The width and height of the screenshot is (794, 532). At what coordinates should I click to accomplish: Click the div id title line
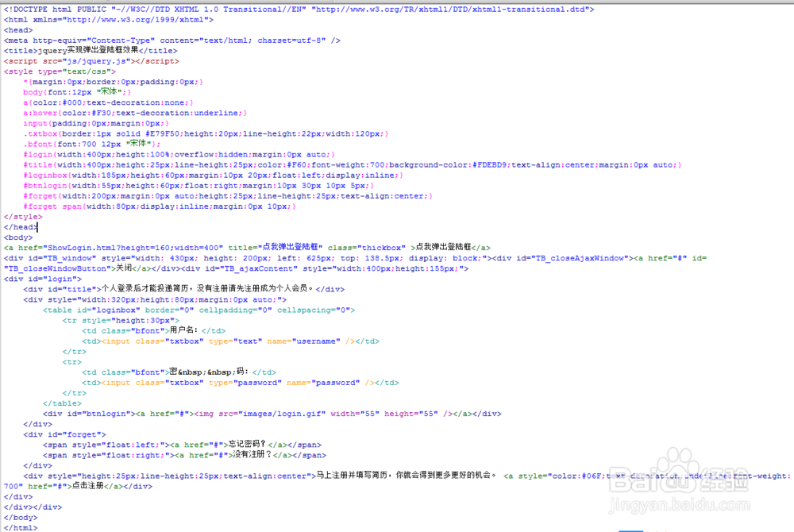184,289
